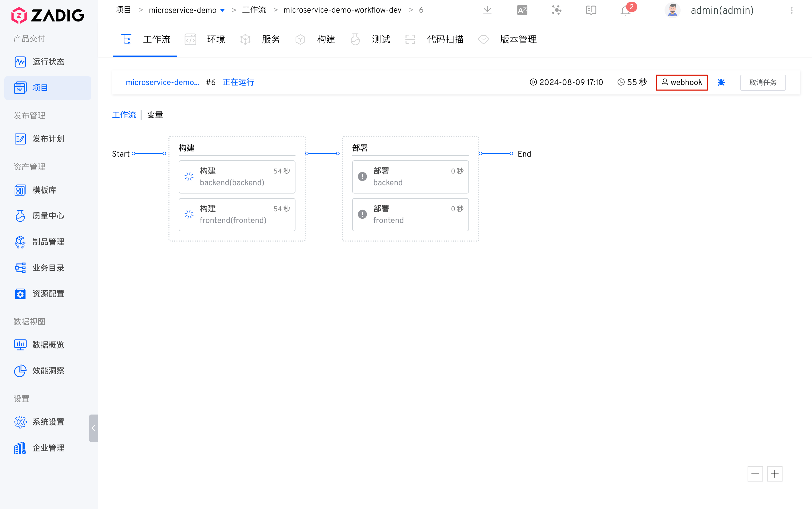Open 质量中心 in the sidebar
Screen dimensions: 812x509
point(48,216)
